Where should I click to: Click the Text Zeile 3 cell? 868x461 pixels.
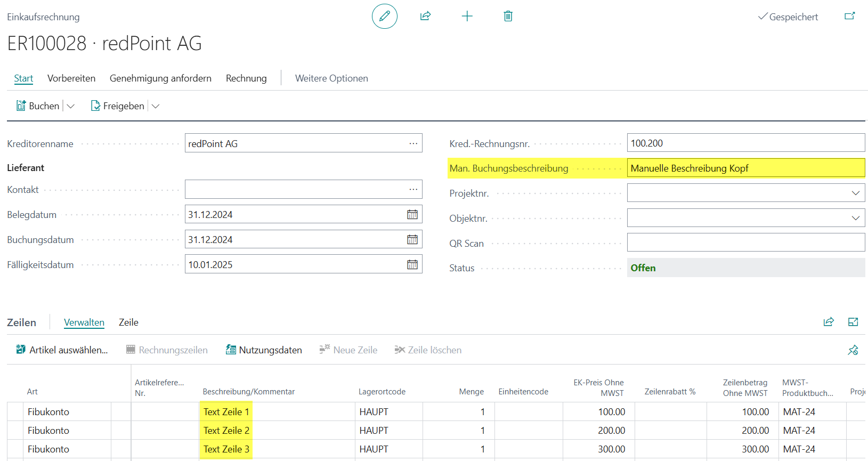[x=277, y=449]
